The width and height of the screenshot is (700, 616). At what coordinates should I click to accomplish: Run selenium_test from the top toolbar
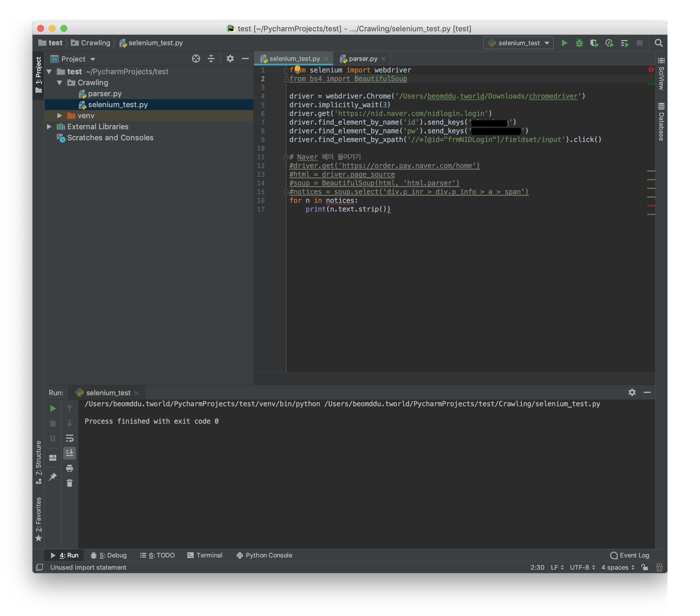click(x=564, y=43)
